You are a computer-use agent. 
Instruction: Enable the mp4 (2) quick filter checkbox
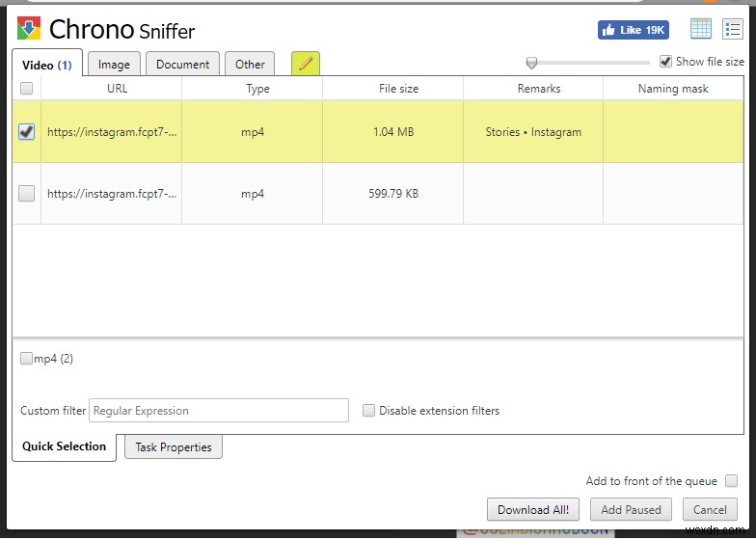coord(27,359)
